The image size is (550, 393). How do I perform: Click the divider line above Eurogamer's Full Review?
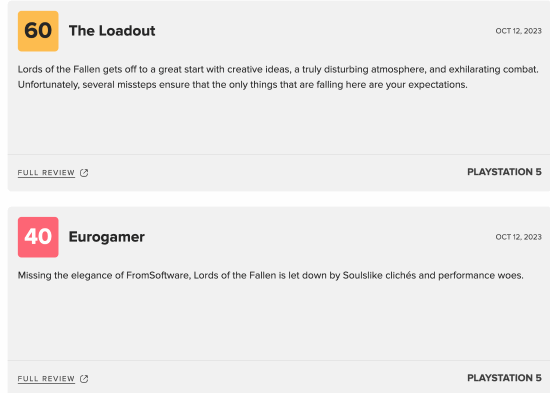click(279, 360)
